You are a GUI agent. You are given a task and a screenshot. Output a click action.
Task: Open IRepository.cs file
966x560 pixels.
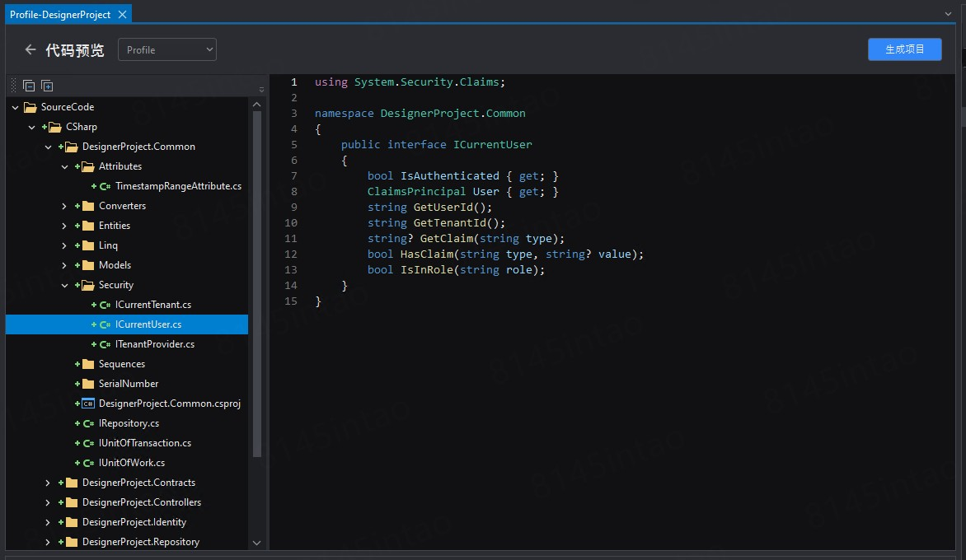[129, 423]
